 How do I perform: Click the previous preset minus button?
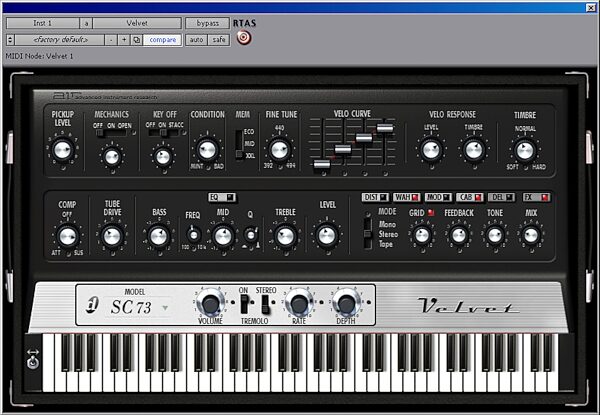[x=111, y=40]
